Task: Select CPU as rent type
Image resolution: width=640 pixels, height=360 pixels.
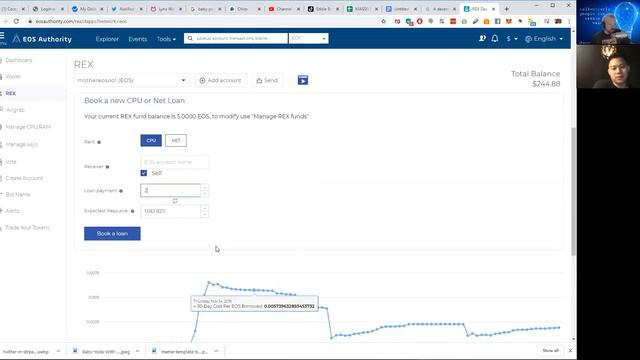Action: (151, 140)
